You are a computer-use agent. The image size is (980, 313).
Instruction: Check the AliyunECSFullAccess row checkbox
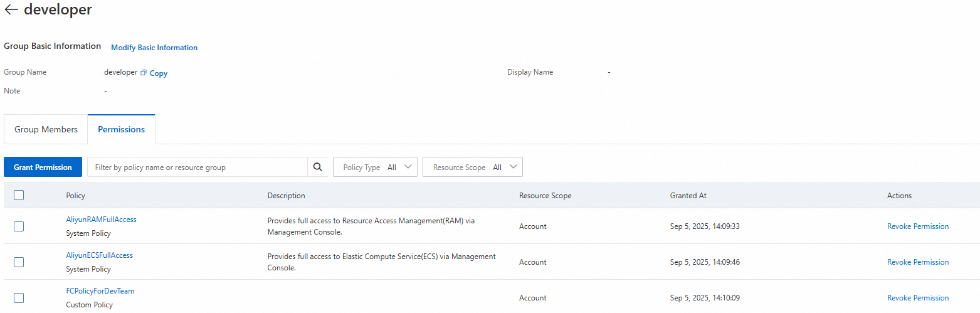click(x=19, y=262)
